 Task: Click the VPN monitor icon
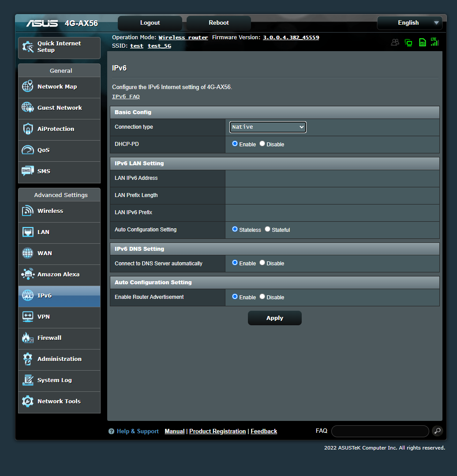pyautogui.click(x=28, y=316)
